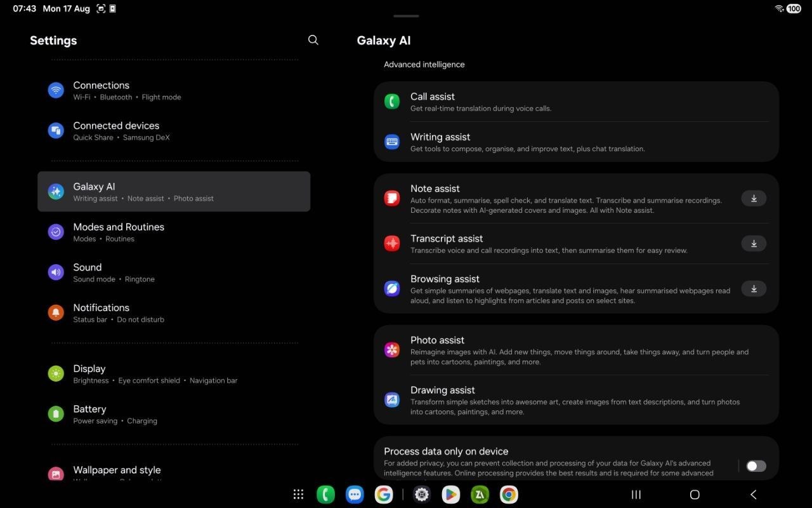812x508 pixels.
Task: Open search in Settings
Action: coord(313,40)
